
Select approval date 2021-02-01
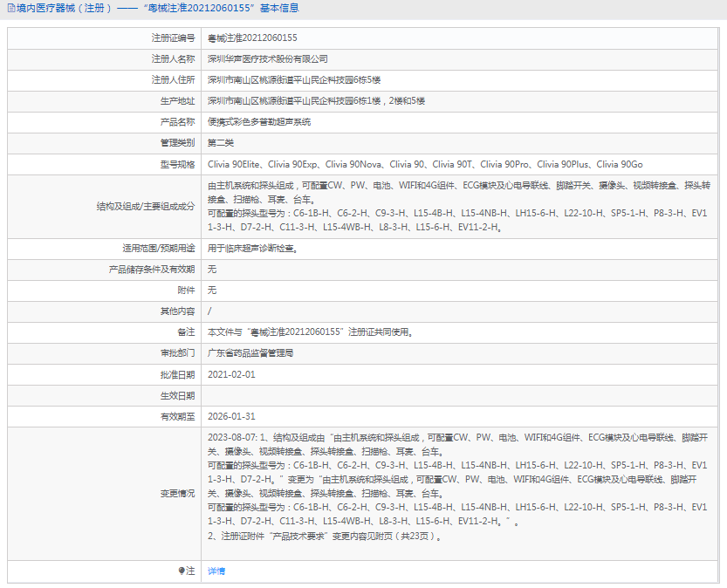(231, 374)
